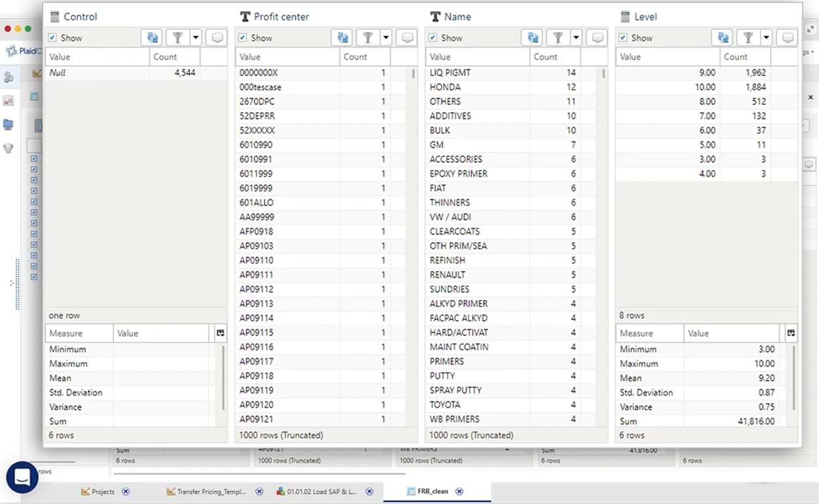Open filter for Profit center column
Image resolution: width=819 pixels, height=504 pixels.
368,38
